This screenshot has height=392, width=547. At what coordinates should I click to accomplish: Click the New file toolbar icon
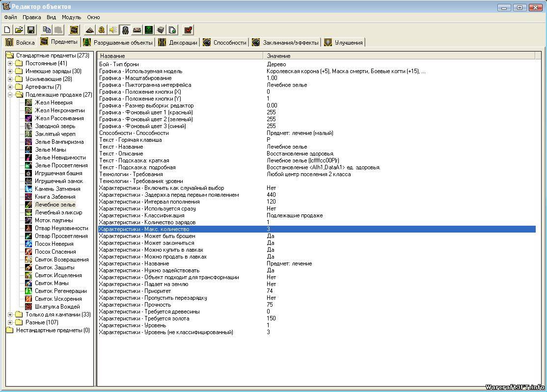tap(7, 30)
